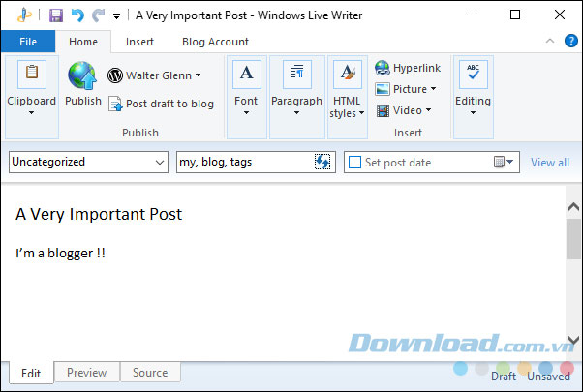Viewport: 583px width, 392px height.
Task: Click the Hyperlink label
Action: (x=416, y=68)
